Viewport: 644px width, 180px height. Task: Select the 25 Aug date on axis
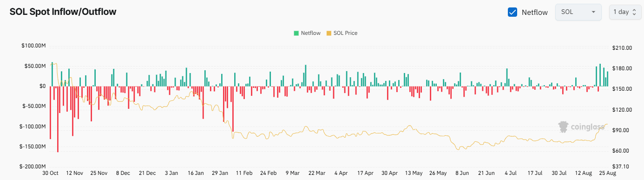[608, 173]
